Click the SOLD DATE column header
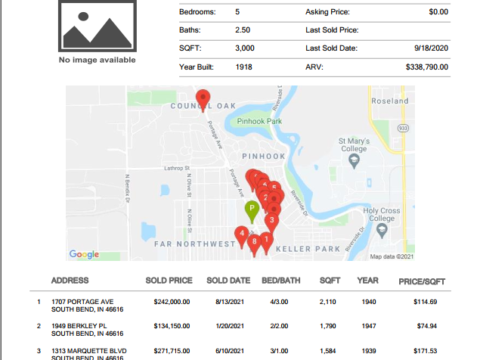Screen dimensions: 480x360 228,281
